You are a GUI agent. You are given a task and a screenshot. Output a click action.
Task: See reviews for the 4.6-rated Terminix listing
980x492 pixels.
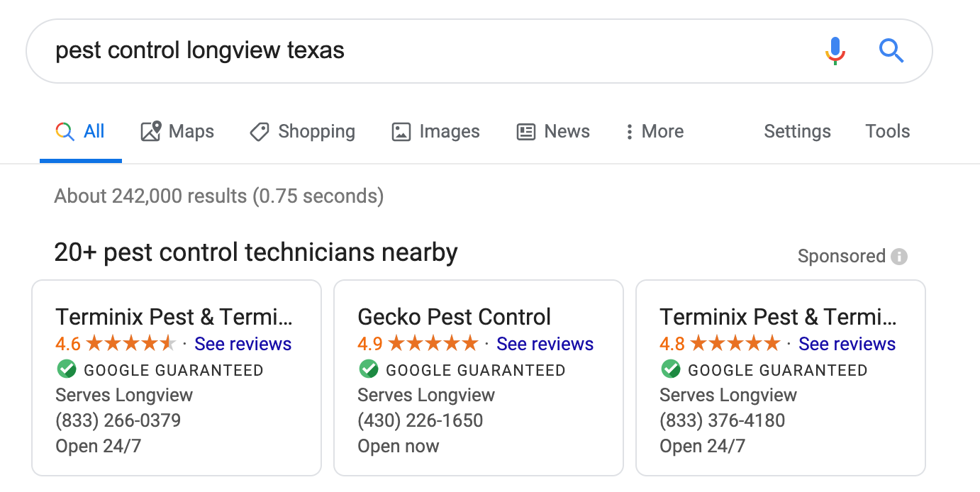[243, 345]
